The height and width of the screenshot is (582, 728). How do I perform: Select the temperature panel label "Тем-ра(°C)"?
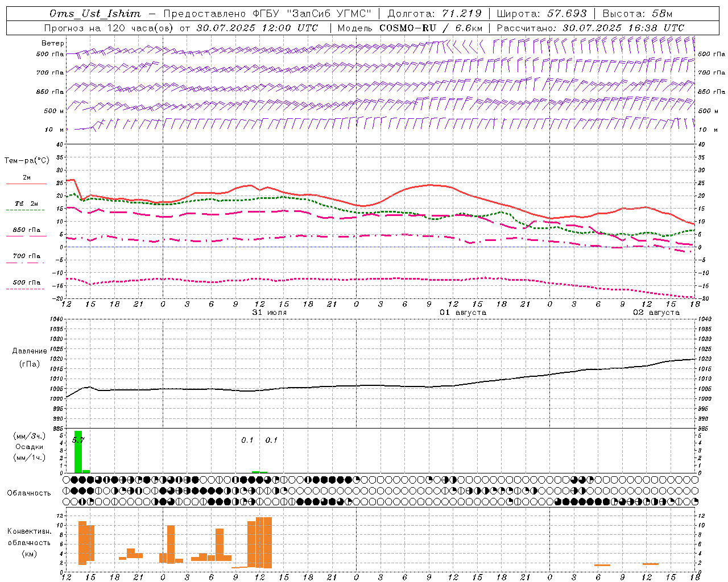[x=27, y=161]
